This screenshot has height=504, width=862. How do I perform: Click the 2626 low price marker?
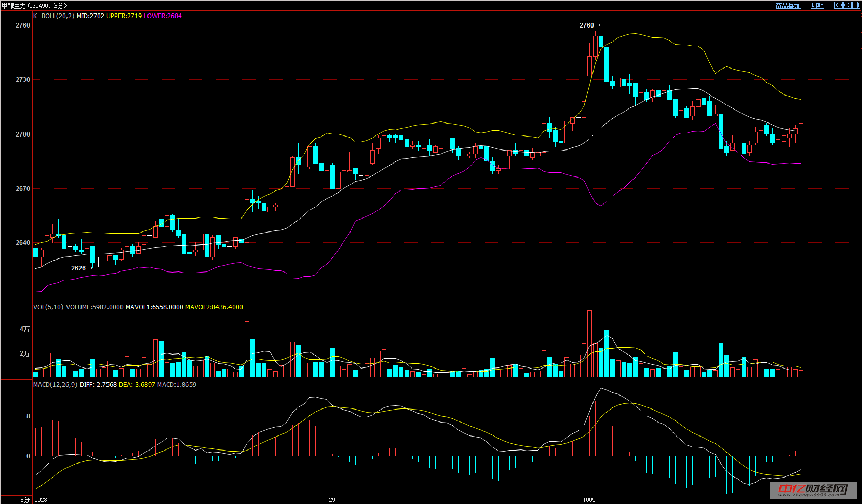pos(78,268)
